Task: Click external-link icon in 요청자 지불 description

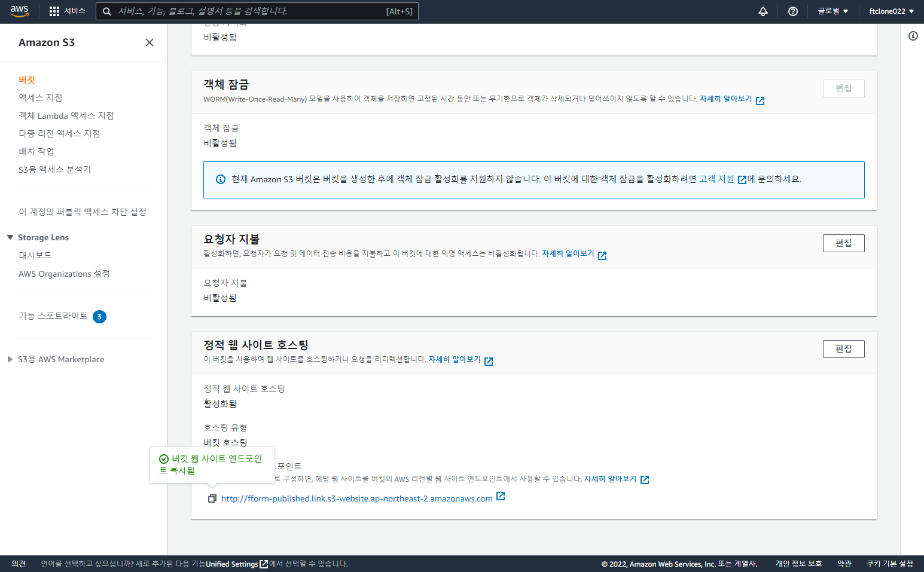Action: coord(602,255)
